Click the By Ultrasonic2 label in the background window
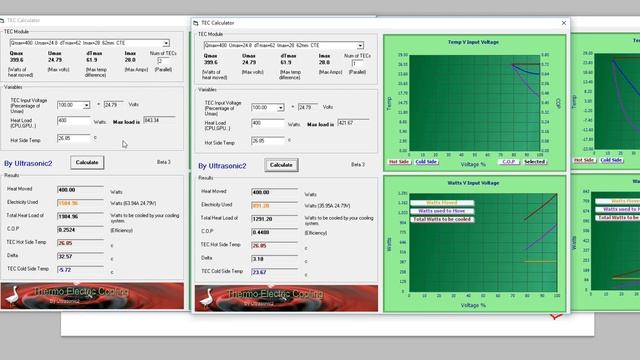The image size is (640, 360). (28, 164)
